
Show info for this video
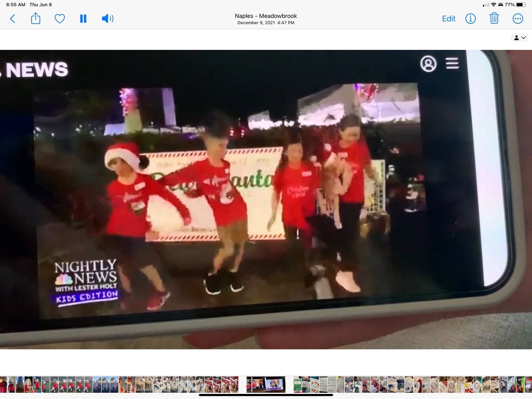point(470,19)
